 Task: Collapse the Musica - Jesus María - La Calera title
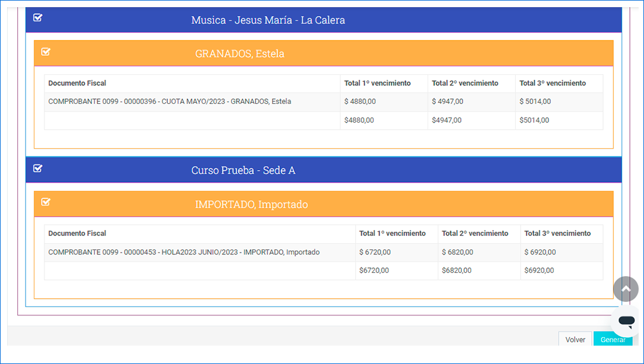[268, 20]
